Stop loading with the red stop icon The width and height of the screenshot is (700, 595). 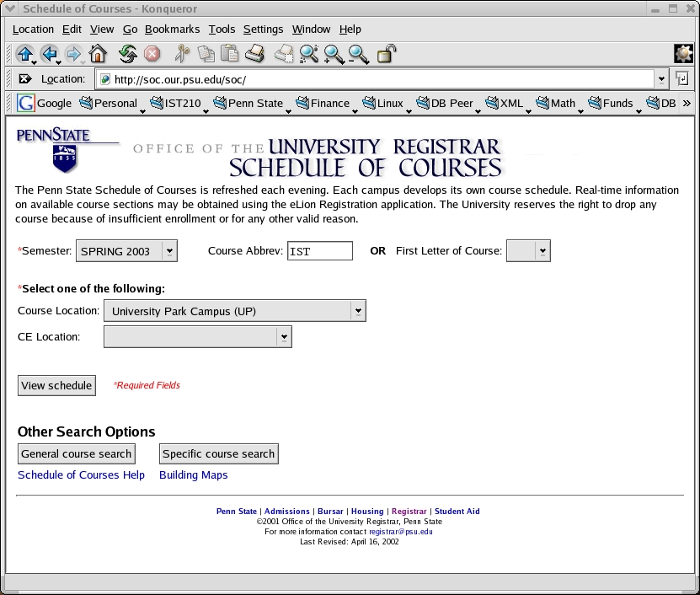pos(152,54)
